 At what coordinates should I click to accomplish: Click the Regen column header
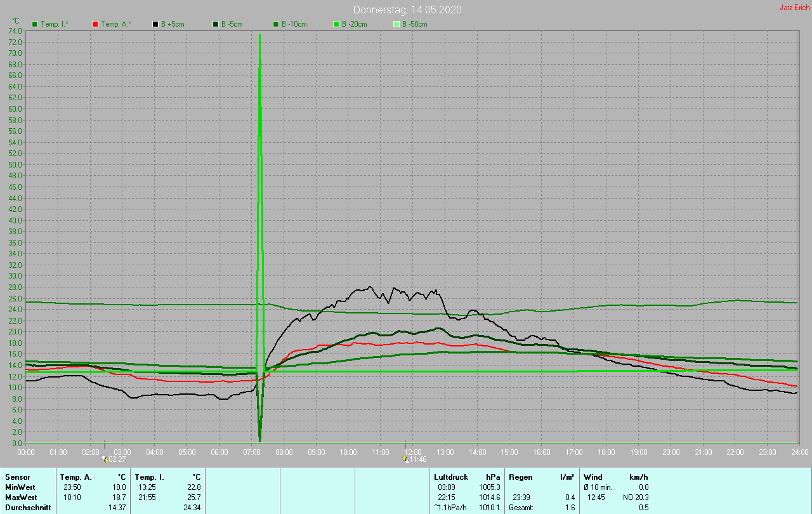pos(520,477)
